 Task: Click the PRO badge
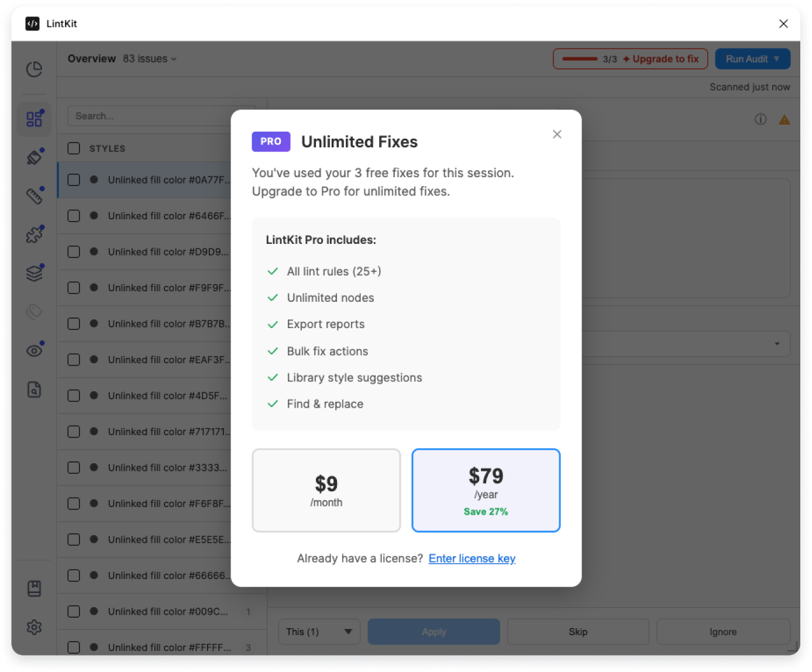pyautogui.click(x=271, y=142)
